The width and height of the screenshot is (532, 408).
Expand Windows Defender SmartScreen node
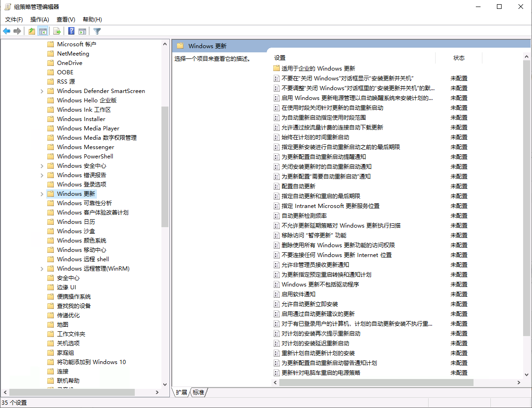pyautogui.click(x=42, y=91)
